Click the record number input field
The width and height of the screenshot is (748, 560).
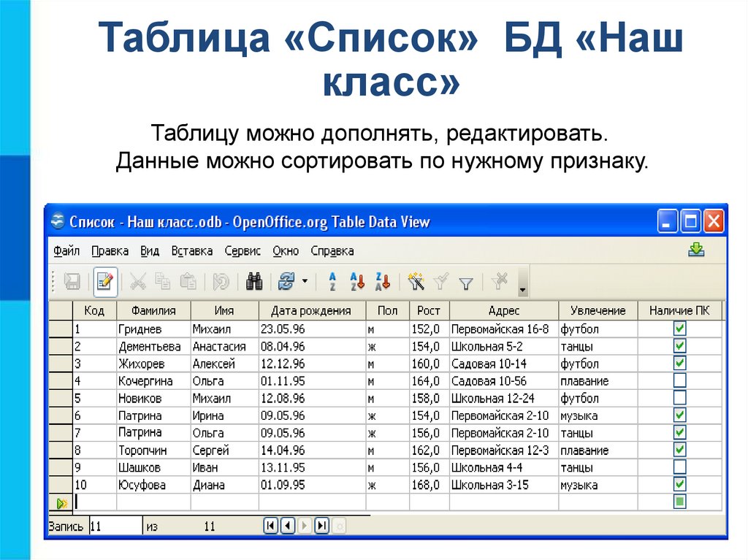[116, 526]
